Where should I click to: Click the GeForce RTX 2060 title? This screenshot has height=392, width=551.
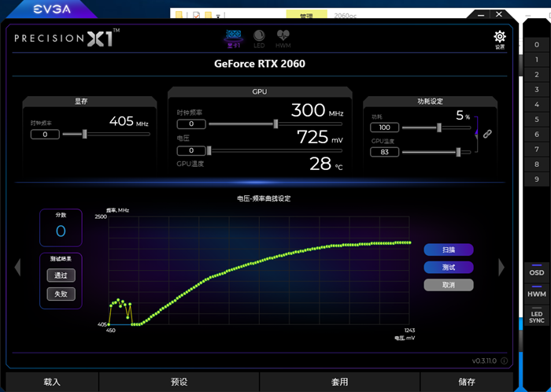coord(260,64)
